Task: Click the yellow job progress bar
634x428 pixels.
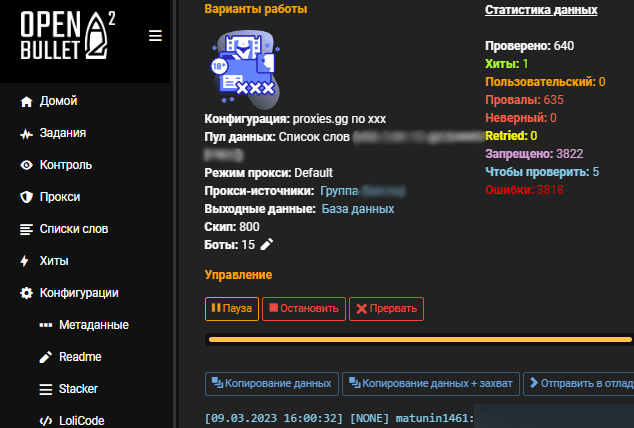Action: point(420,339)
